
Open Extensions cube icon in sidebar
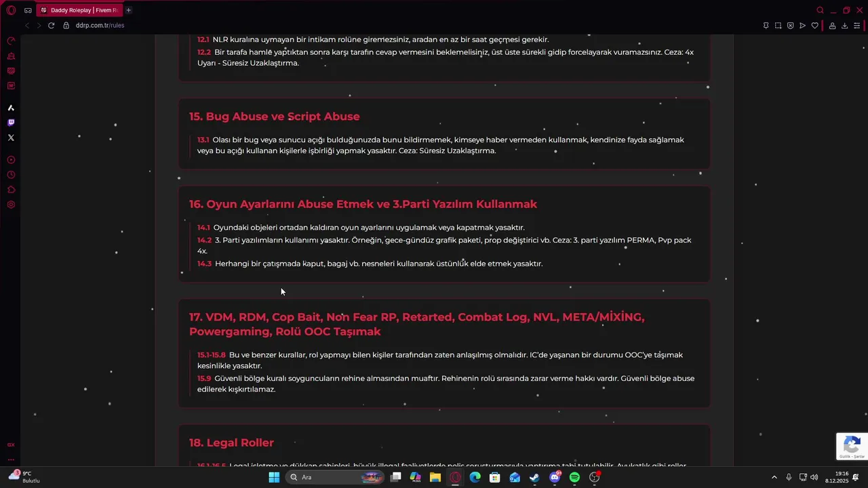[x=11, y=190]
